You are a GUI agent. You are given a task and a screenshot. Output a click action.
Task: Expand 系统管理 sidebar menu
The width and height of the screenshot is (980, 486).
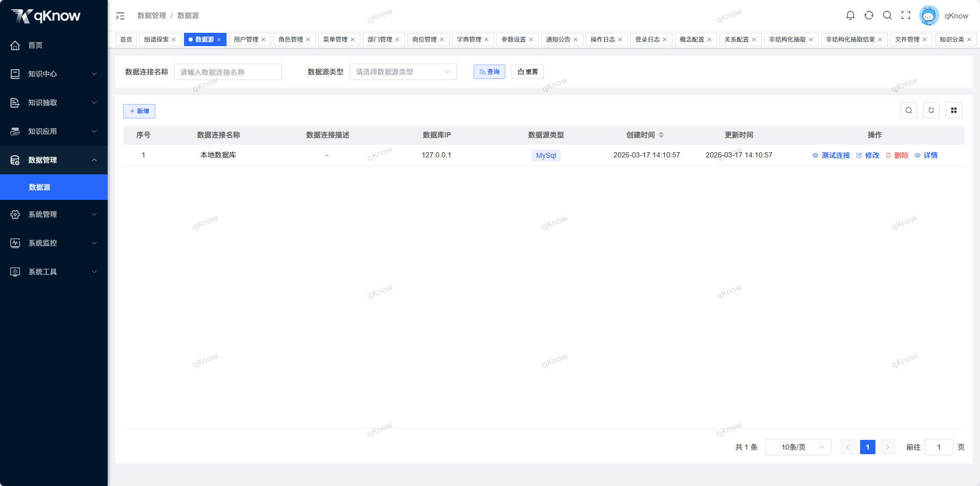(x=54, y=214)
